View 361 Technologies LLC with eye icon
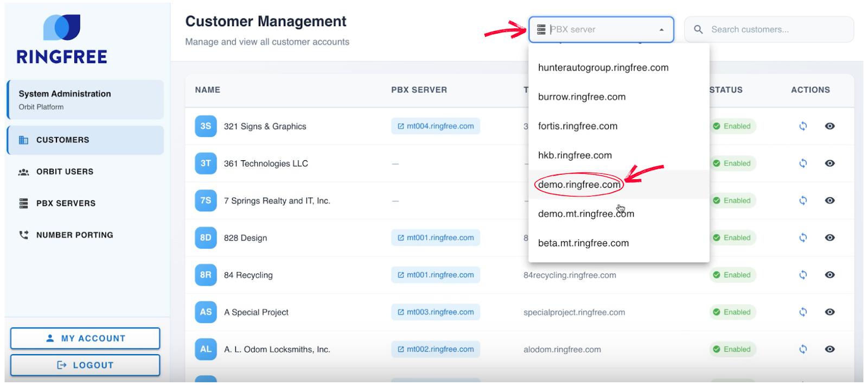The height and width of the screenshot is (385, 868). [x=829, y=163]
